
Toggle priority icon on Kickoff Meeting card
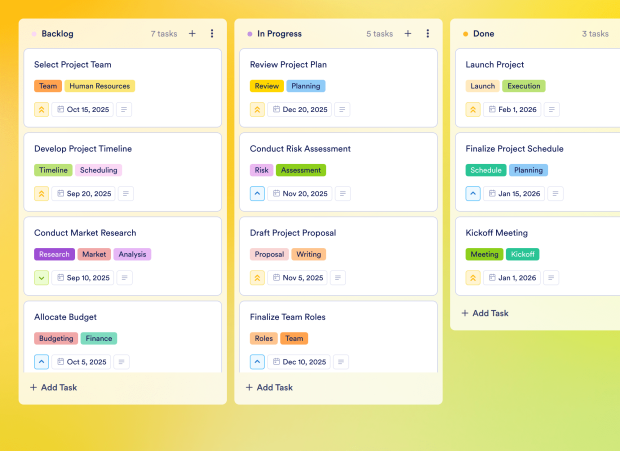point(474,277)
